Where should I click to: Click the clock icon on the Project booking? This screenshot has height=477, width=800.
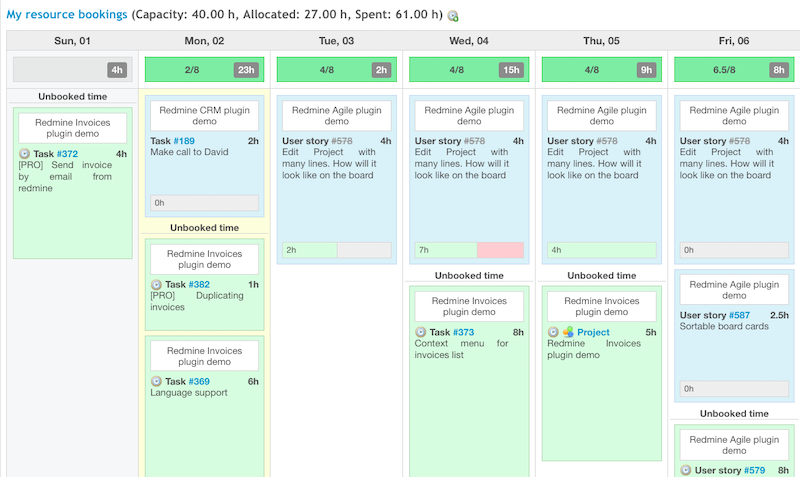[553, 332]
